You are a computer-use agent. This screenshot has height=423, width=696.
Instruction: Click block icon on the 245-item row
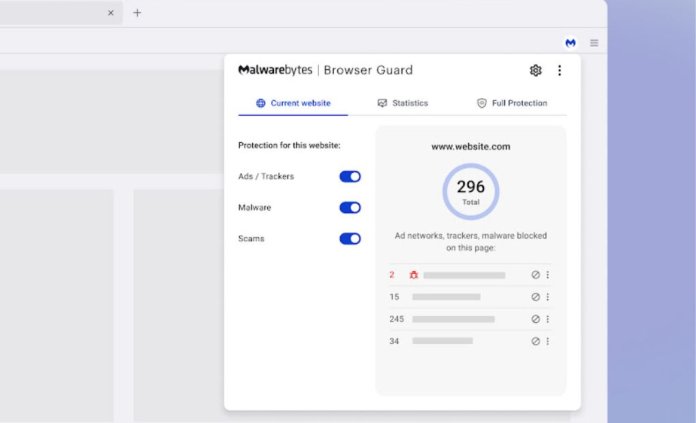[x=535, y=319]
